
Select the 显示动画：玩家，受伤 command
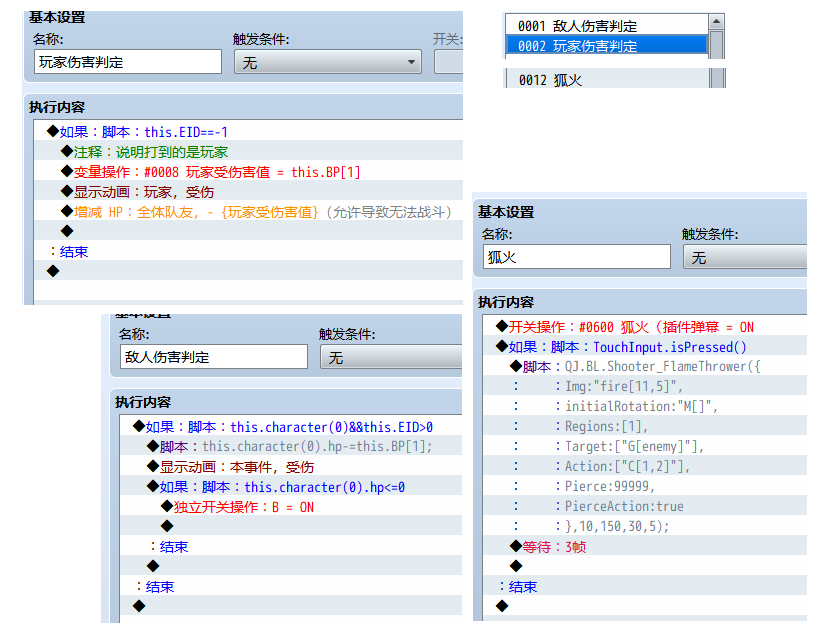point(249,192)
